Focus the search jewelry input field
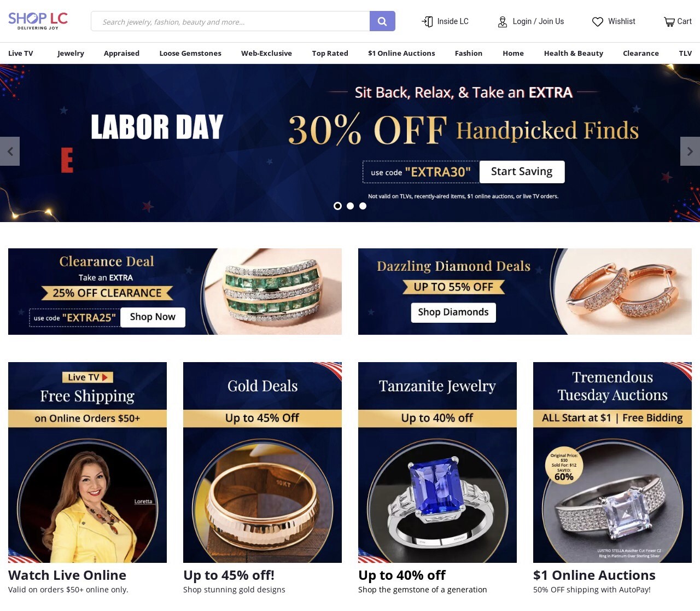 coord(230,21)
